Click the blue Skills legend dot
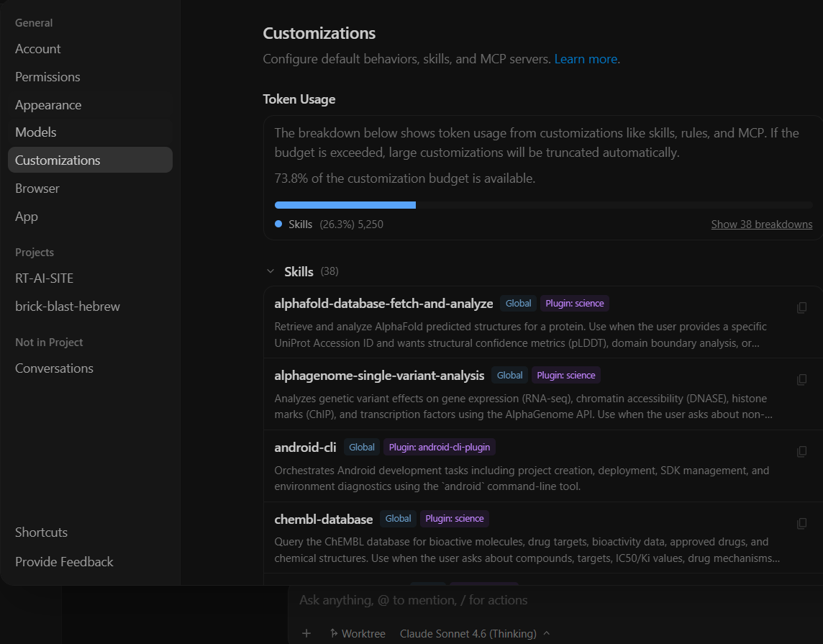823x644 pixels. coord(278,224)
